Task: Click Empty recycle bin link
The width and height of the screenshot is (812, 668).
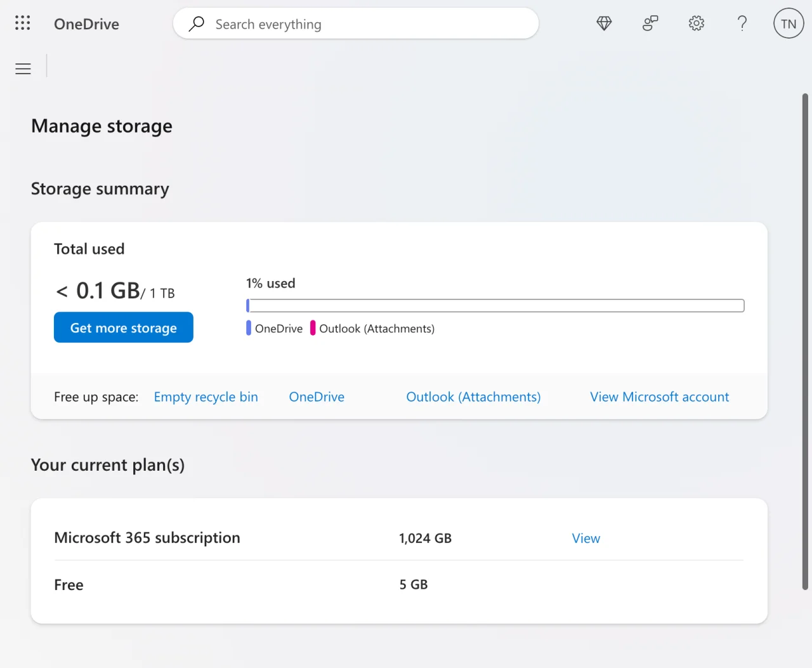Action: click(206, 397)
